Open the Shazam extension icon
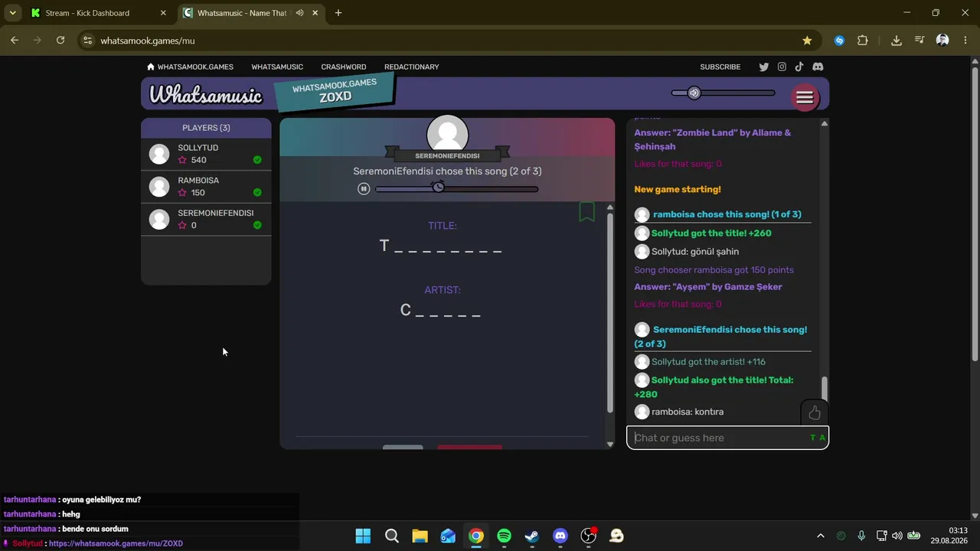Screen dimensions: 980x551 [840, 41]
